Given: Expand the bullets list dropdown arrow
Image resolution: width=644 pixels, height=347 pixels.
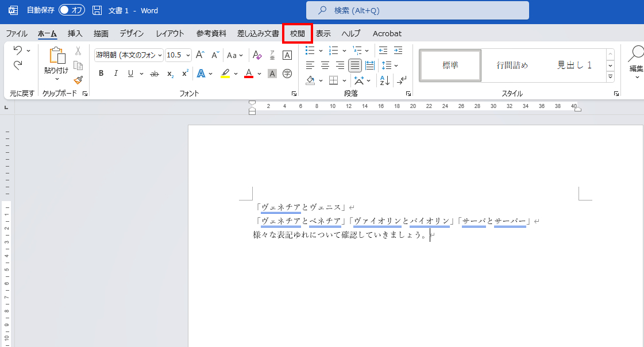Looking at the screenshot, I should [321, 51].
